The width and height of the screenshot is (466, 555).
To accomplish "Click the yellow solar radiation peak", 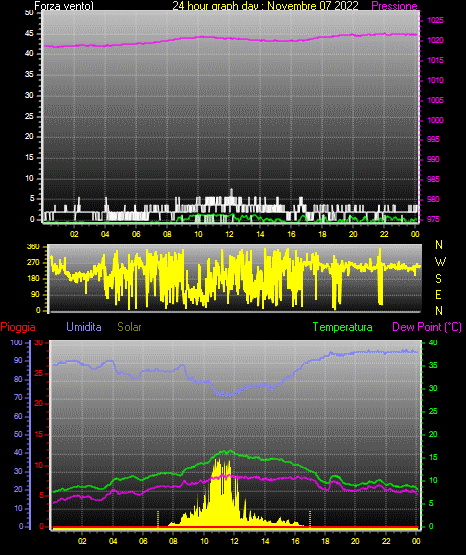I will click(218, 461).
